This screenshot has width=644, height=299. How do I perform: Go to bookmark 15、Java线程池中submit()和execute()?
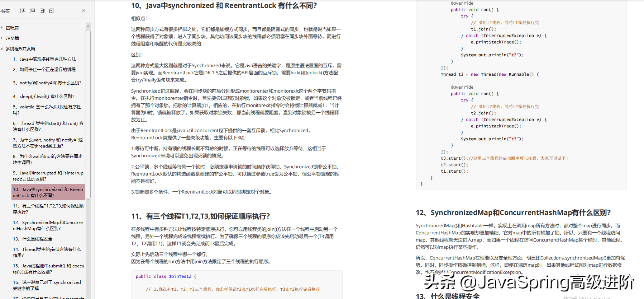click(x=48, y=268)
